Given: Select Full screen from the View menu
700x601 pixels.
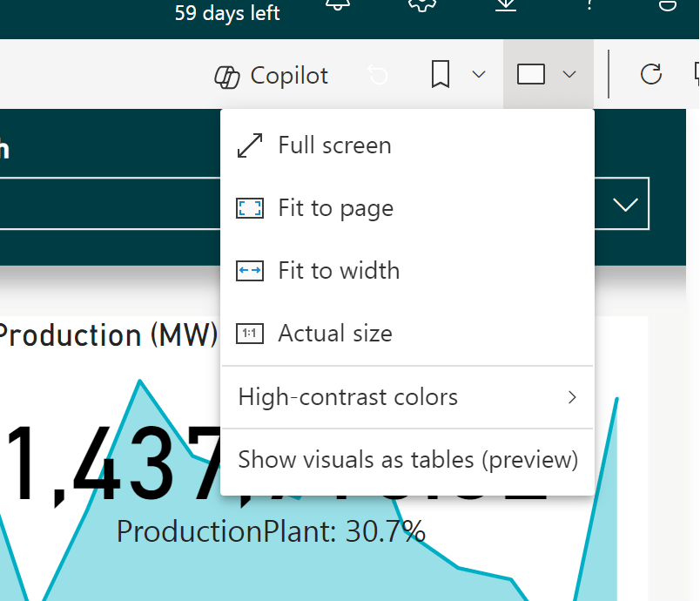Looking at the screenshot, I should 334,145.
